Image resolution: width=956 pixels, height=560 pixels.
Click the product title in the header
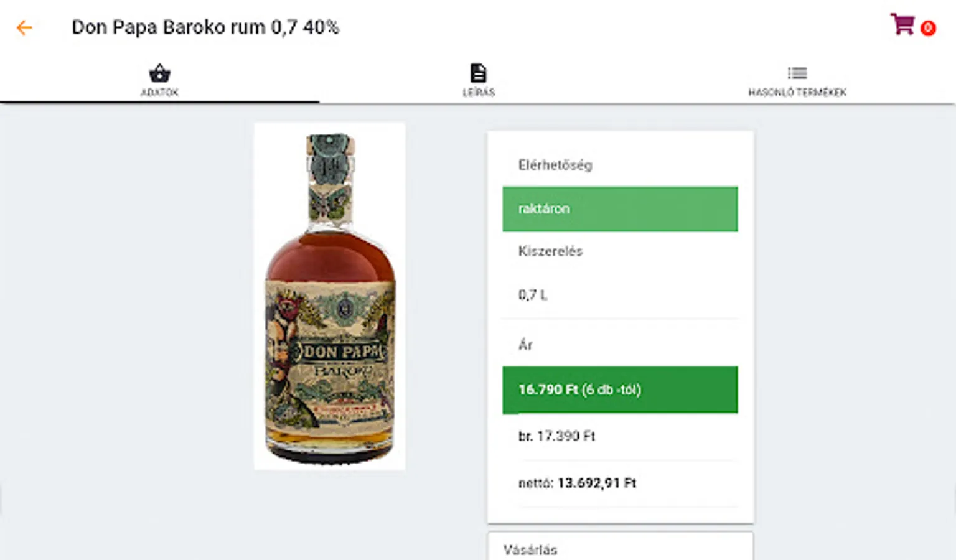(205, 27)
